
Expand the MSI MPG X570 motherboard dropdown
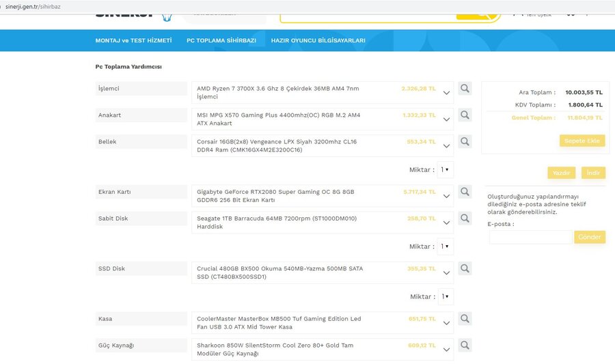(446, 120)
